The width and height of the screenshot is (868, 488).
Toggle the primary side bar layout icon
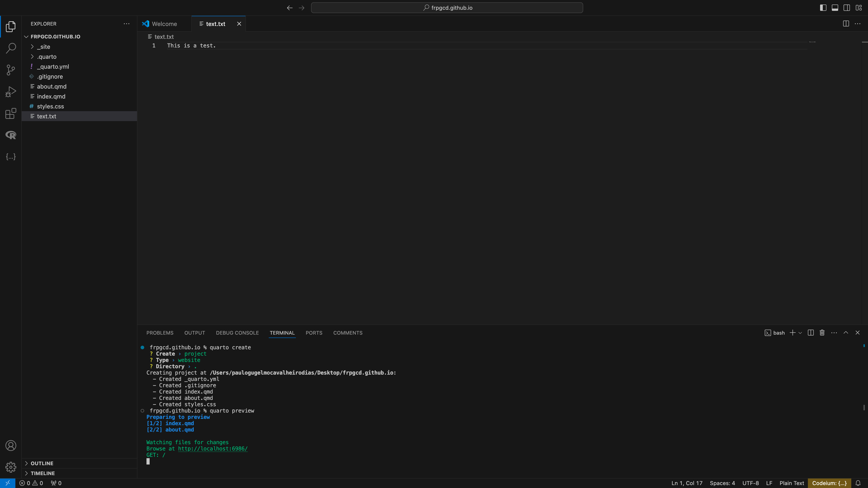coord(823,8)
